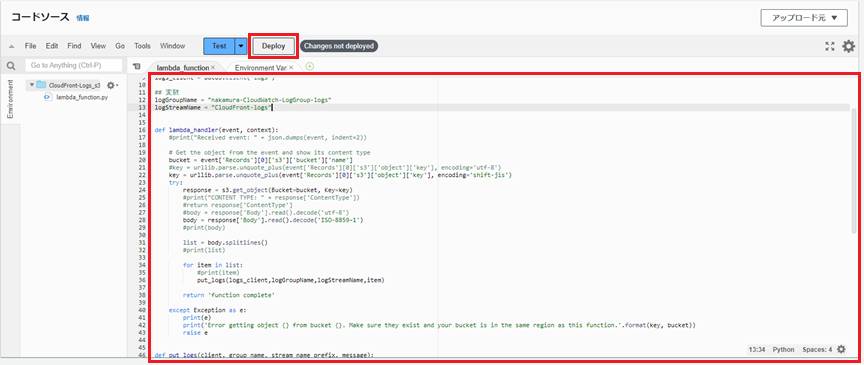
Task: Click the decode('ISO-8859-1') code line
Action: [x=273, y=219]
